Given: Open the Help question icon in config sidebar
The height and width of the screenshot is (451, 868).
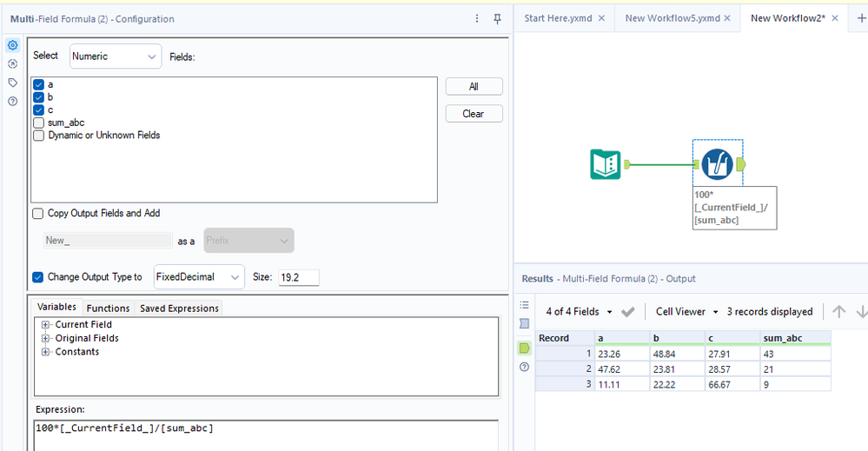Looking at the screenshot, I should 13,102.
